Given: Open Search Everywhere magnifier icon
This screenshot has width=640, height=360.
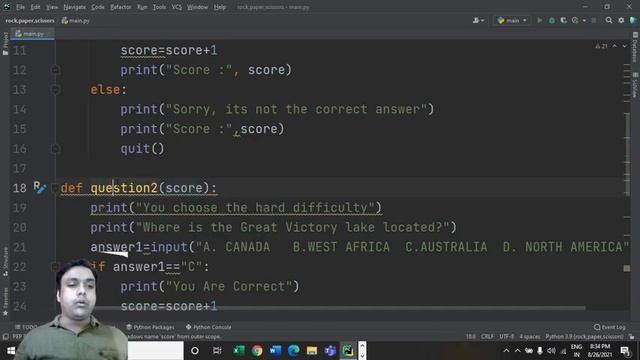Looking at the screenshot, I should point(609,20).
